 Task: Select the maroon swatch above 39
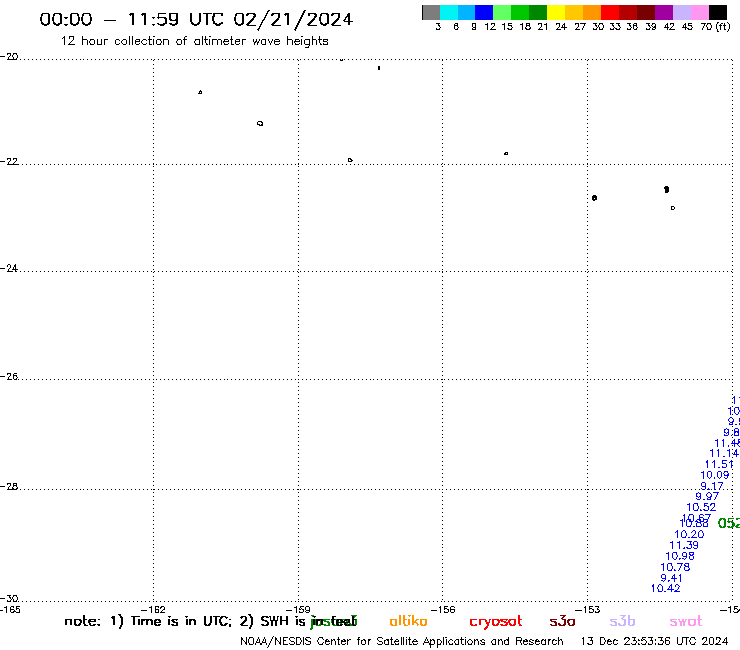click(x=646, y=12)
